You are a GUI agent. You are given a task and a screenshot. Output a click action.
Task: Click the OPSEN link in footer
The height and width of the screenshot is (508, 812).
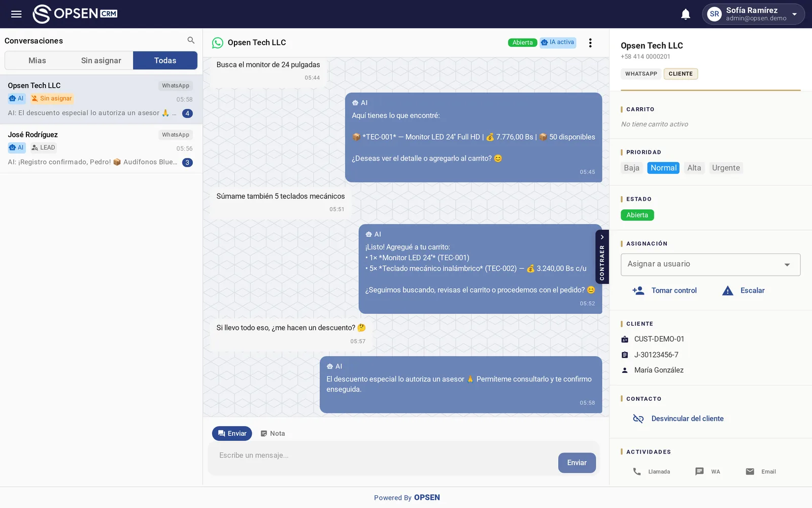pos(427,498)
